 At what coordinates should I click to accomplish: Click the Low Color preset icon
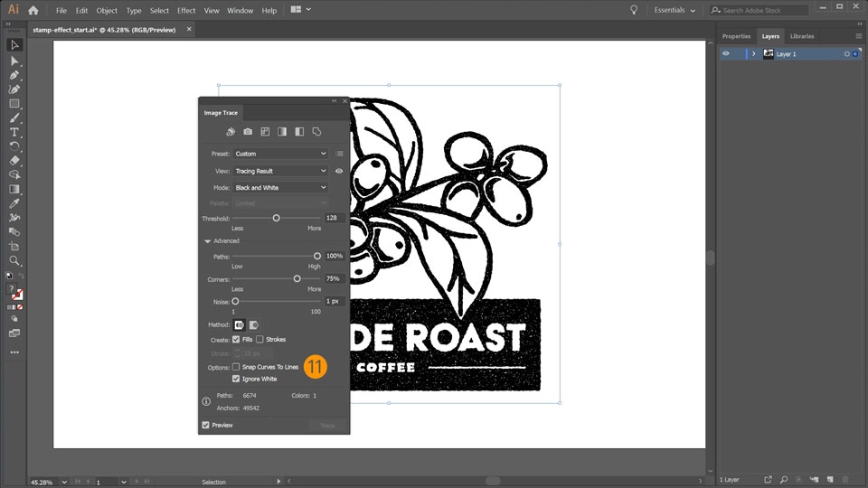click(265, 132)
